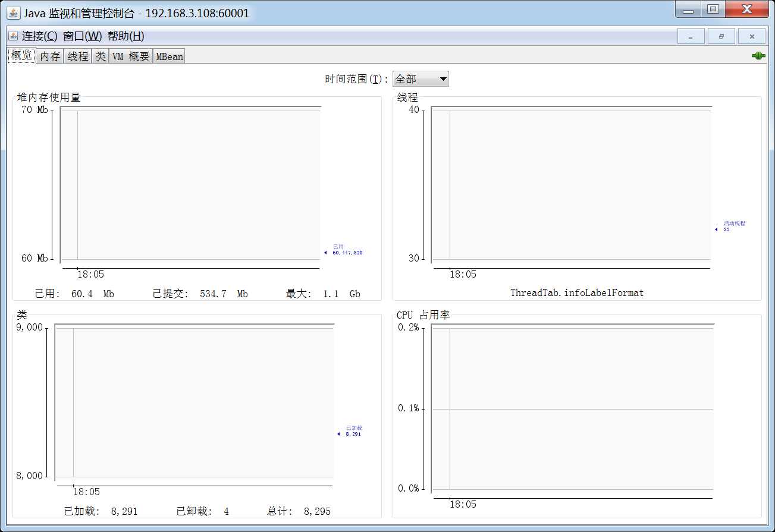Viewport: 775px width, 532px height.
Task: Click the 60 Mb axis label
Action: coord(34,259)
